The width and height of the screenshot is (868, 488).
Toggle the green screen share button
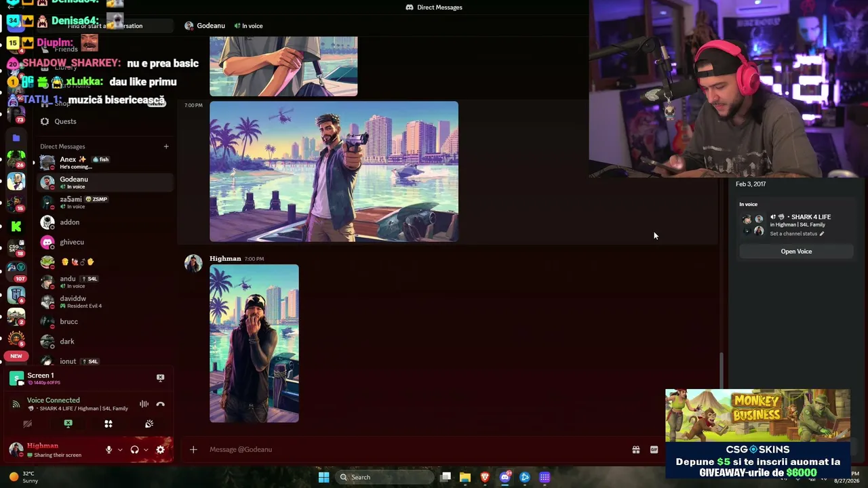(68, 424)
